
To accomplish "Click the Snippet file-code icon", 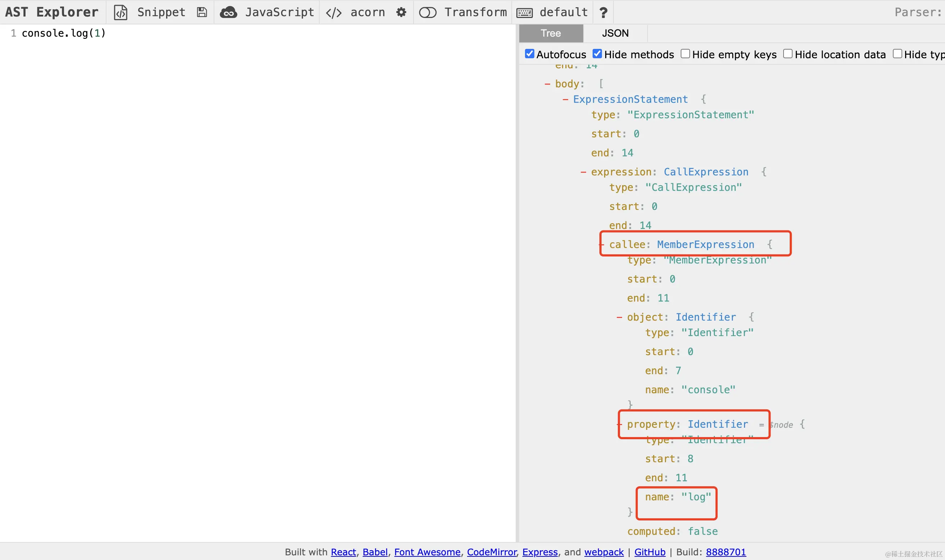I will point(120,13).
